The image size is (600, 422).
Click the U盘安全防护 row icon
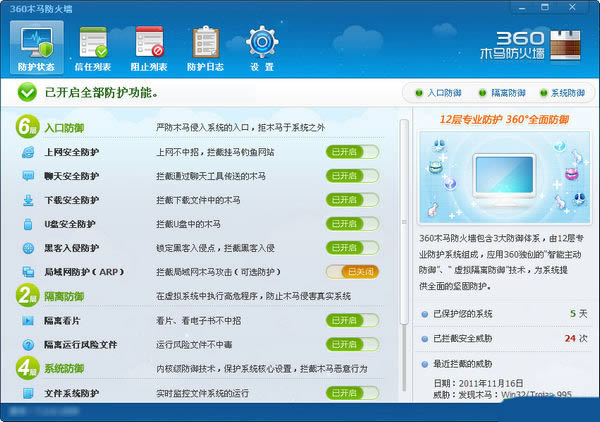point(27,224)
